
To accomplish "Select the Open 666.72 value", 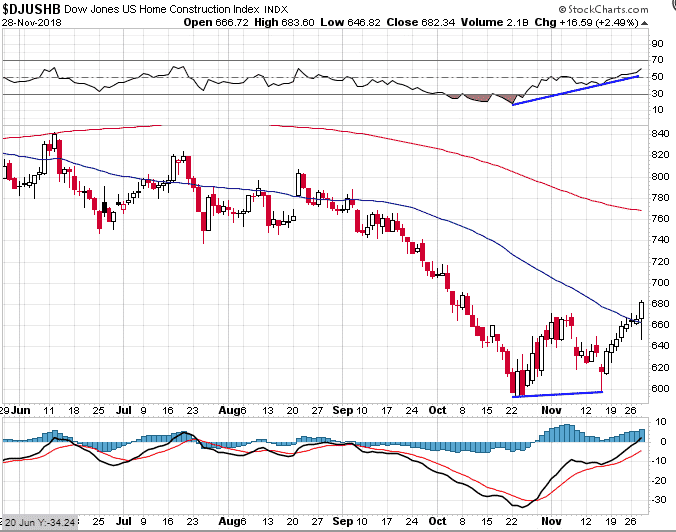I will pos(216,22).
